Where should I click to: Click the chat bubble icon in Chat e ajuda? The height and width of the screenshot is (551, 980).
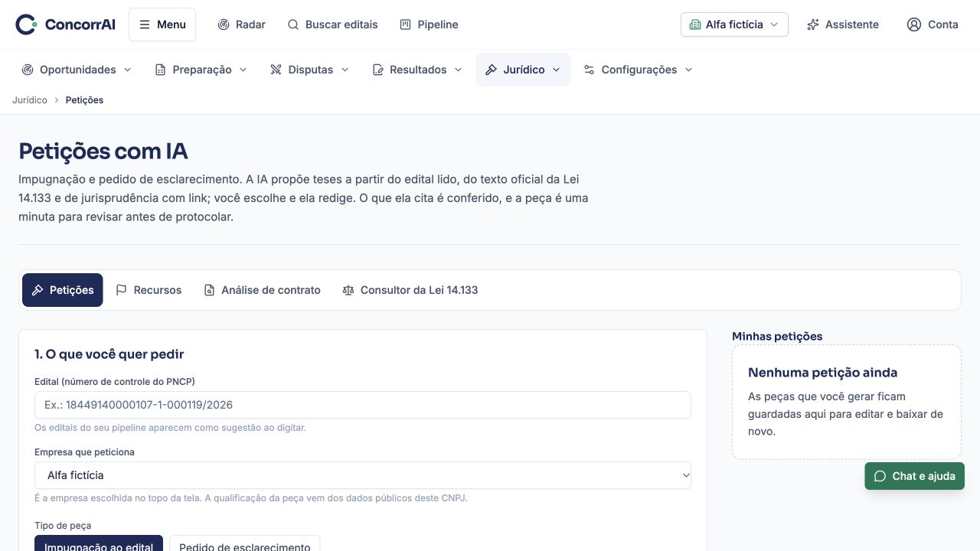click(880, 476)
